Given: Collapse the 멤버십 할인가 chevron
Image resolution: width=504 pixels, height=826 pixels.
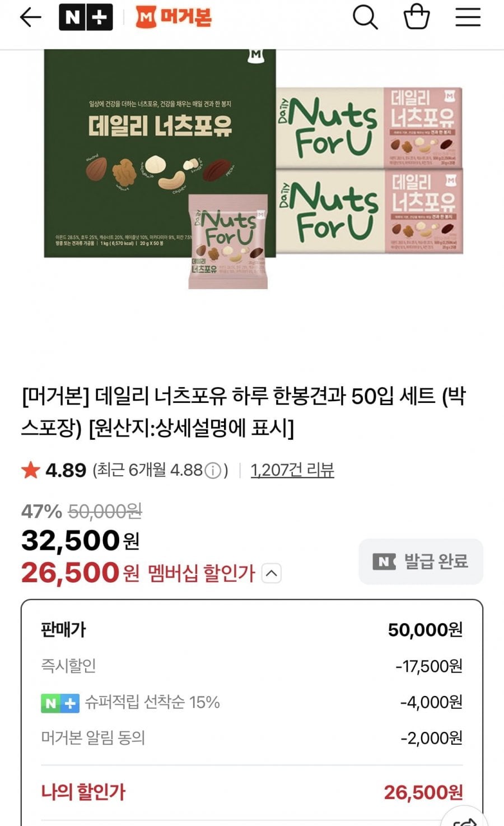Looking at the screenshot, I should [272, 573].
